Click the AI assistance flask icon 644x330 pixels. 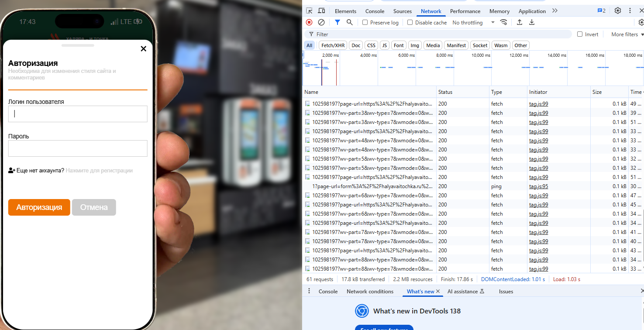point(482,291)
